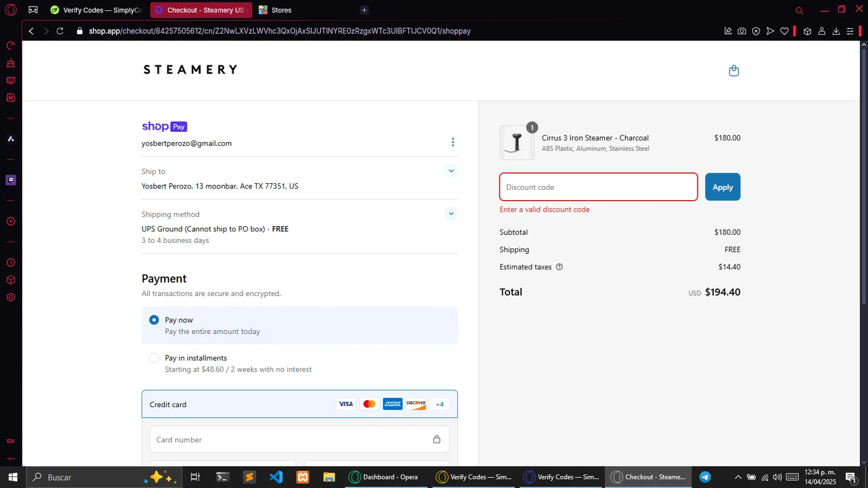The height and width of the screenshot is (488, 868).
Task: Open the GX Cleaner broom sidebar icon
Action: click(10, 63)
